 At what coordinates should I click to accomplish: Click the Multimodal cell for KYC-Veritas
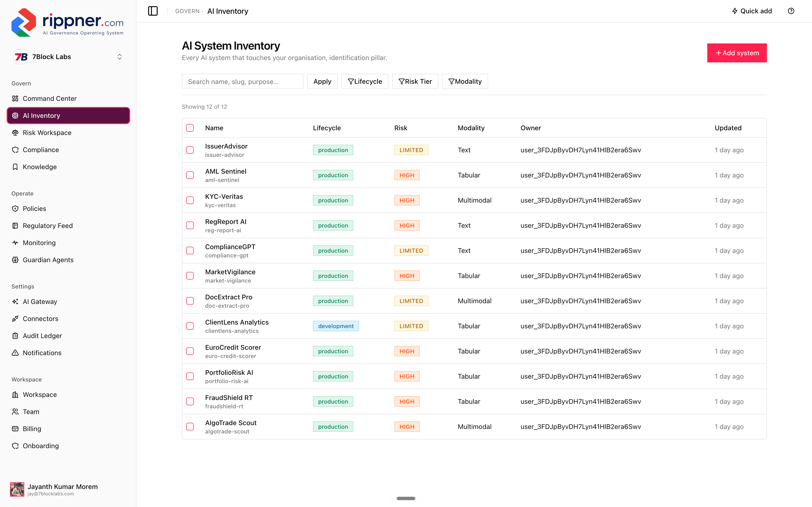pos(474,200)
